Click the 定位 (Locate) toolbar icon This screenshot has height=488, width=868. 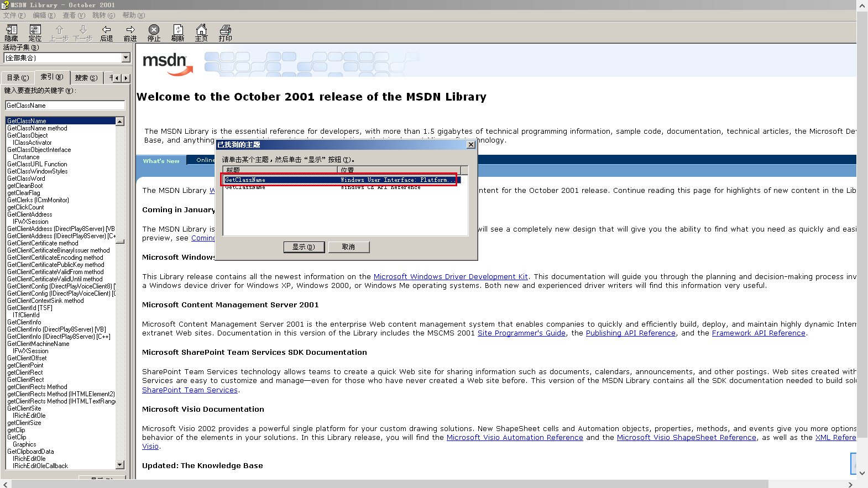coord(35,33)
